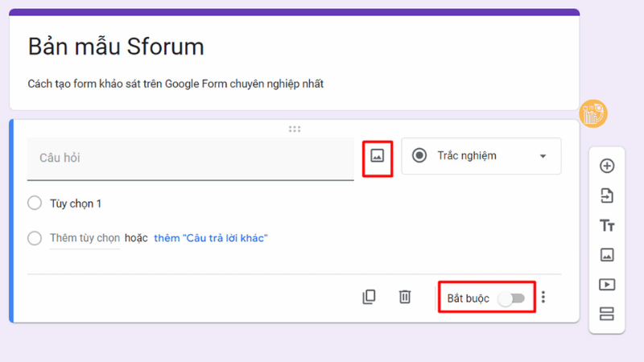Delete the question with trash icon
This screenshot has width=644, height=362.
405,297
